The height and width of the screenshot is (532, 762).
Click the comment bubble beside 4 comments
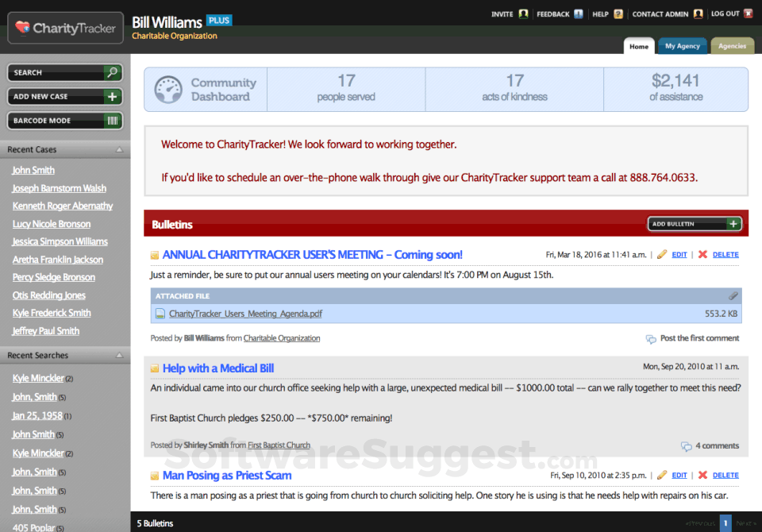tap(687, 445)
